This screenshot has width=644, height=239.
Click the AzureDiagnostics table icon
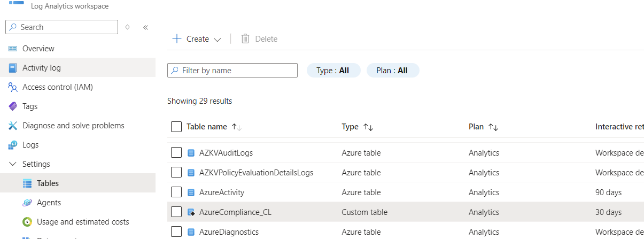tap(191, 232)
